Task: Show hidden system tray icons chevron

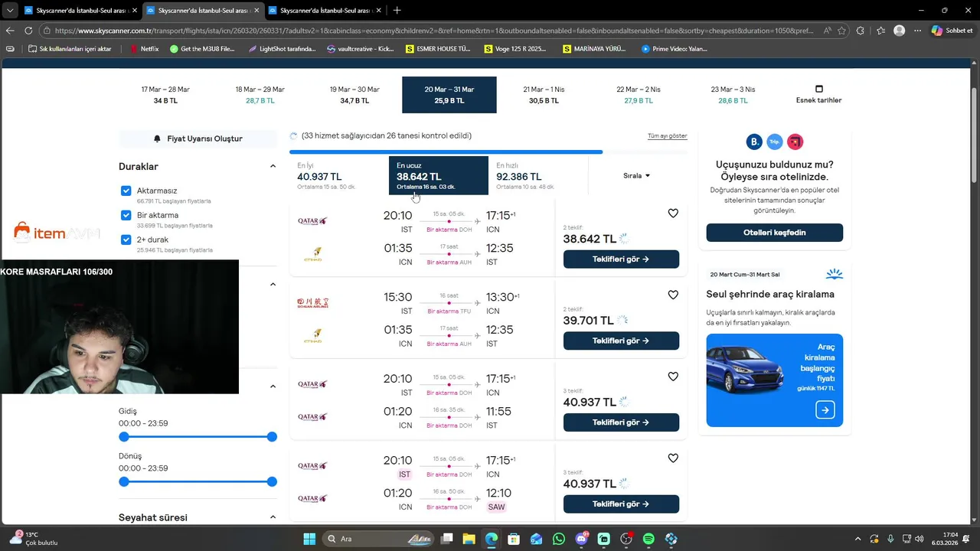Action: tap(857, 539)
